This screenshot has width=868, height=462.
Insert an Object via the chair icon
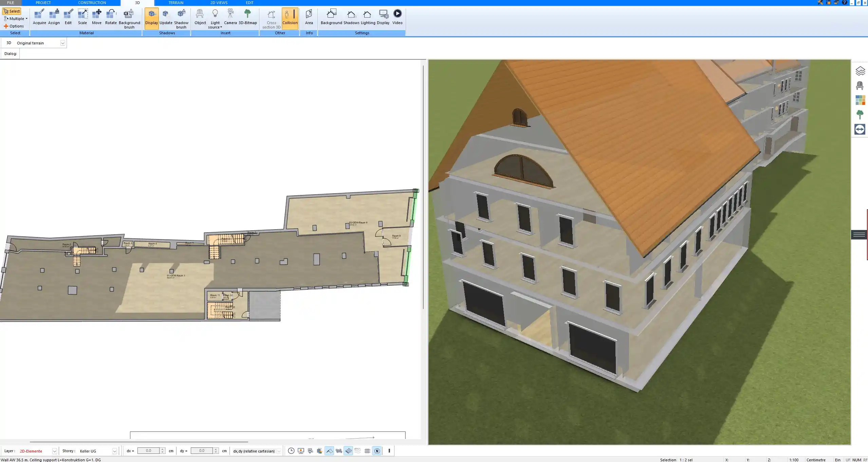200,17
